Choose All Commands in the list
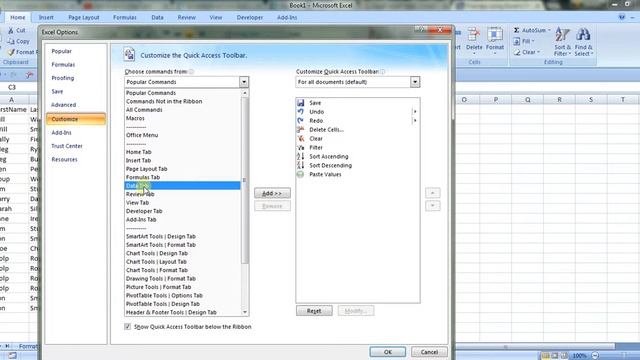640x360 pixels. pyautogui.click(x=182, y=110)
